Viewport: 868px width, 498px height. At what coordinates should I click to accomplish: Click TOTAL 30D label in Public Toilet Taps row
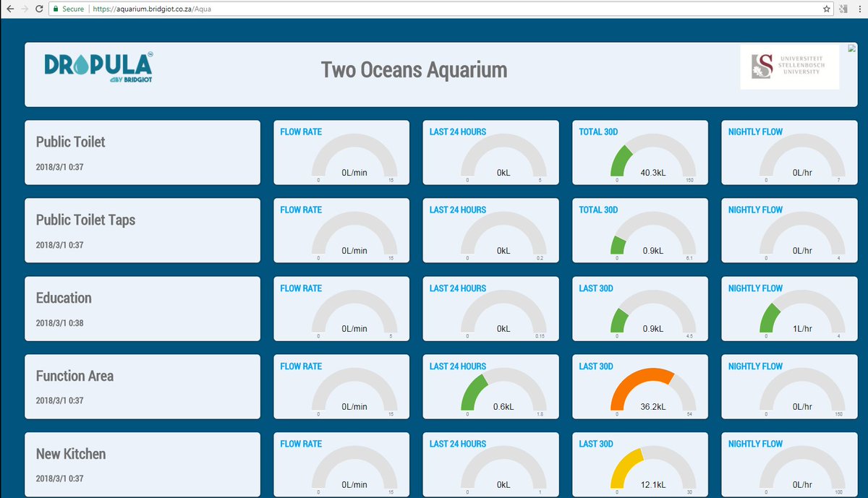coord(598,210)
